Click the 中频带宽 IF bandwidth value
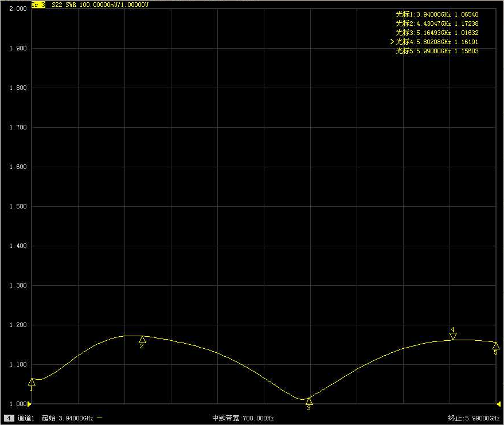The width and height of the screenshot is (504, 425). coord(243,418)
